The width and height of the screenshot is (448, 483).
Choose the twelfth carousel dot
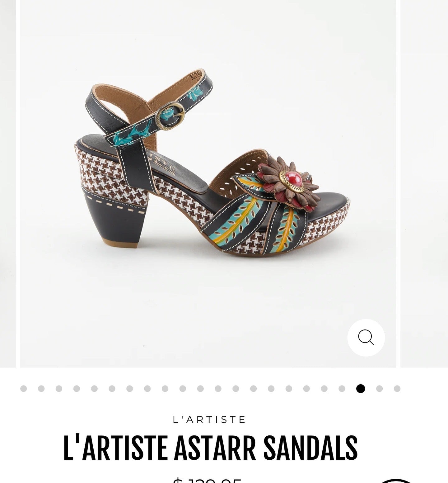pos(218,389)
